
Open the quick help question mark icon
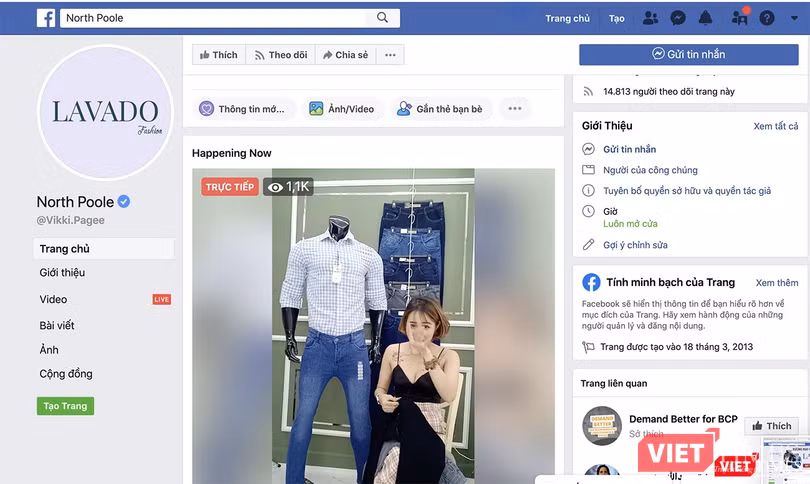point(767,18)
